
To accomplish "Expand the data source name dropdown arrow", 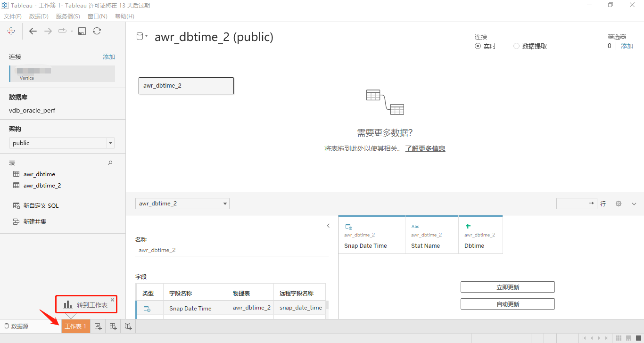I will pos(147,36).
